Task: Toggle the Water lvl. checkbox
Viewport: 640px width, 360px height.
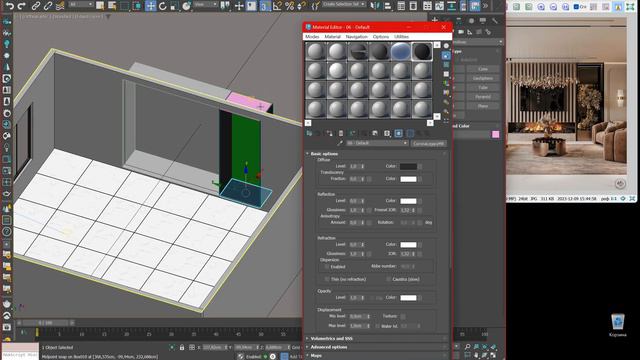Action: (377, 326)
